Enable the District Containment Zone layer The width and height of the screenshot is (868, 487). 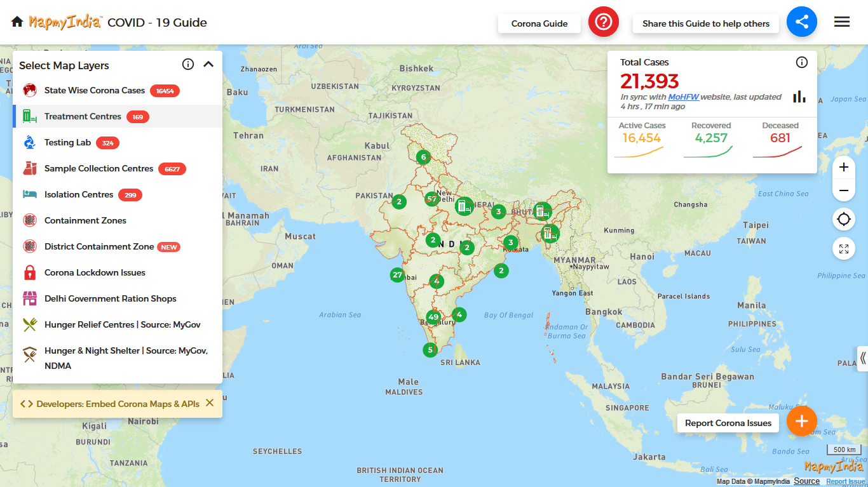(118, 246)
